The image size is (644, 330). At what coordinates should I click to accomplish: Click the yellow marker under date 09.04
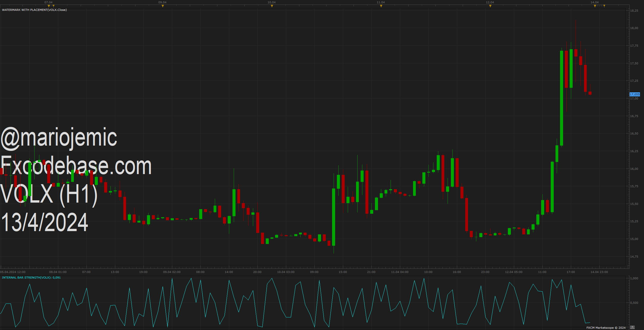[163, 6]
